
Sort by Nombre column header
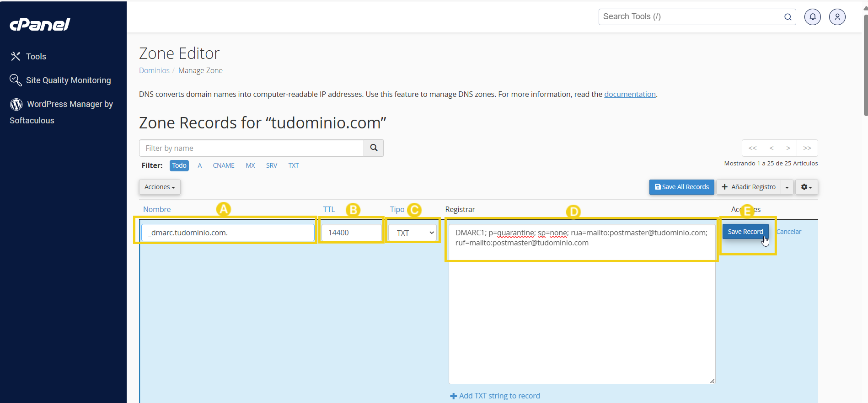coord(157,209)
